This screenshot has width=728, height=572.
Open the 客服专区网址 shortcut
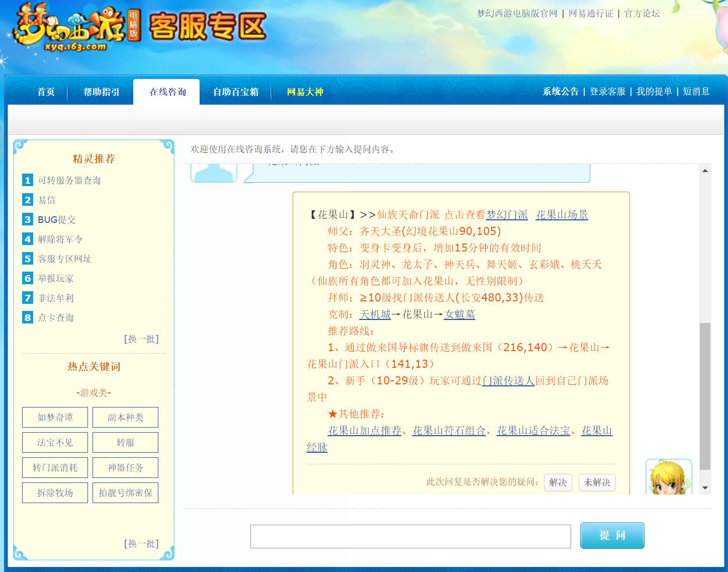[x=66, y=259]
